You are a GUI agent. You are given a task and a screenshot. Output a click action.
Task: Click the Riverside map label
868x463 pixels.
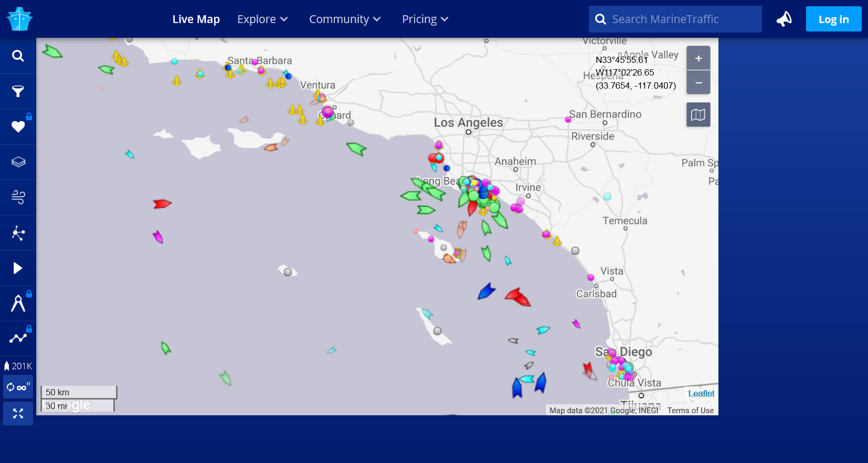592,136
